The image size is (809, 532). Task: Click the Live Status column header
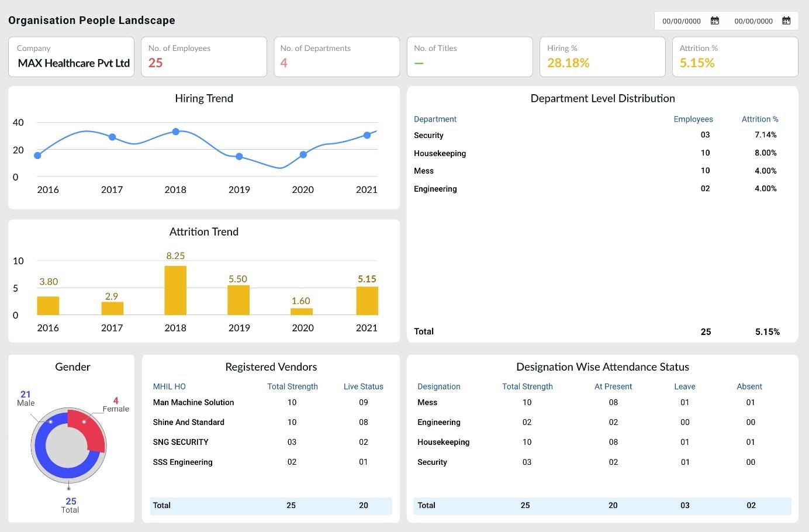(364, 386)
